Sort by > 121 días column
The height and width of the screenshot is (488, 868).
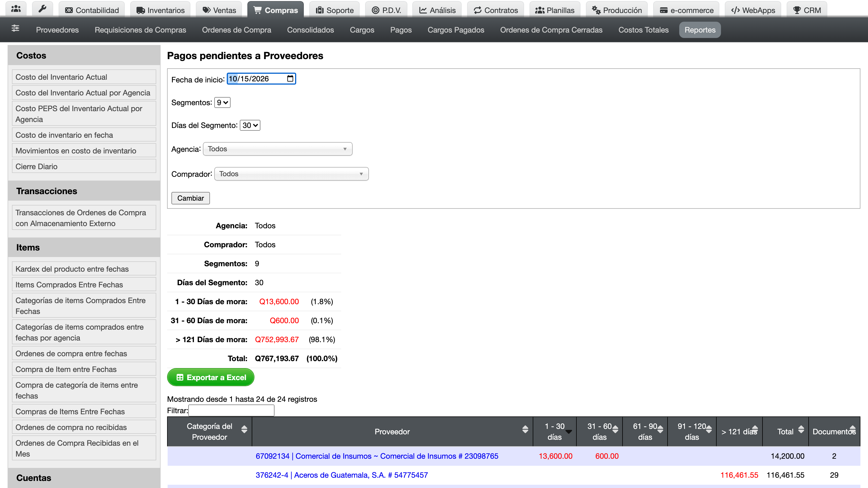pos(755,429)
